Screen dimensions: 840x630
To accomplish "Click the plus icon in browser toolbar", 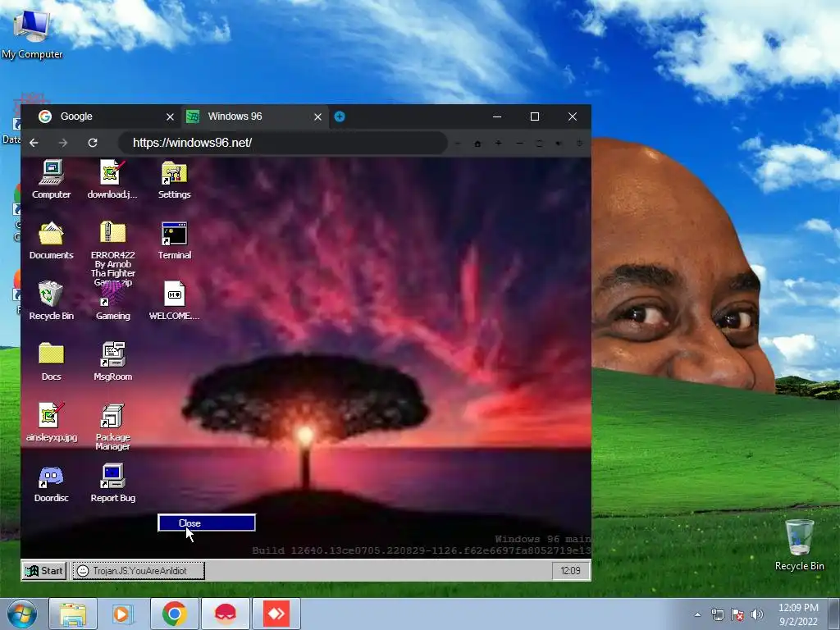I will point(498,143).
